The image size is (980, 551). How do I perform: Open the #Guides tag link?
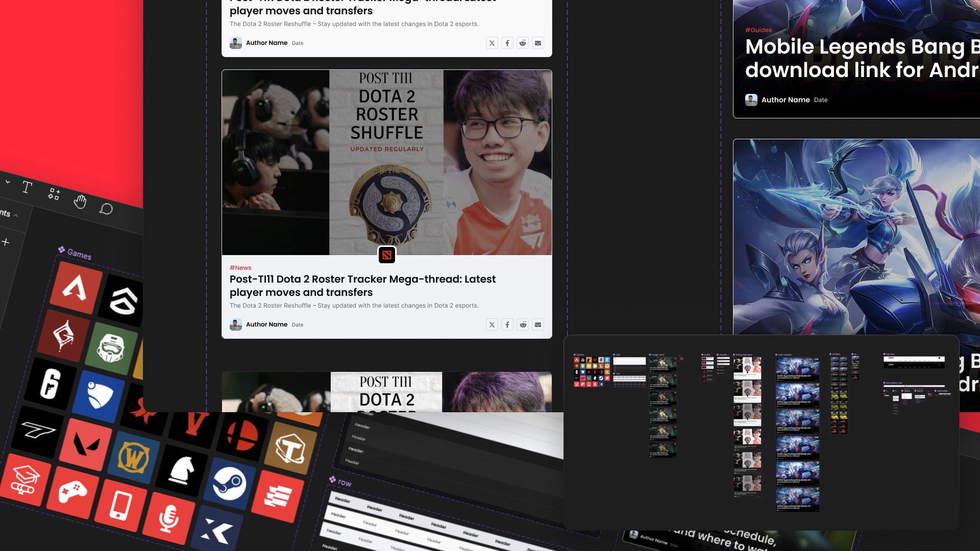758,30
